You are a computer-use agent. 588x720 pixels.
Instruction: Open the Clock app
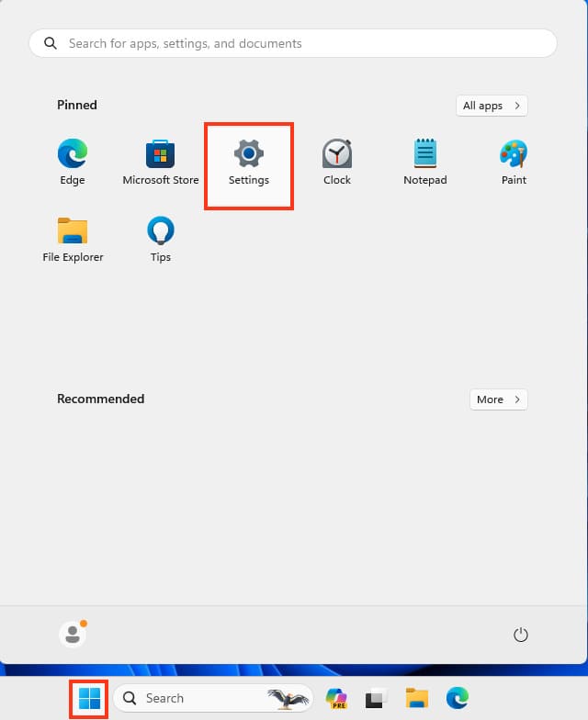(337, 163)
